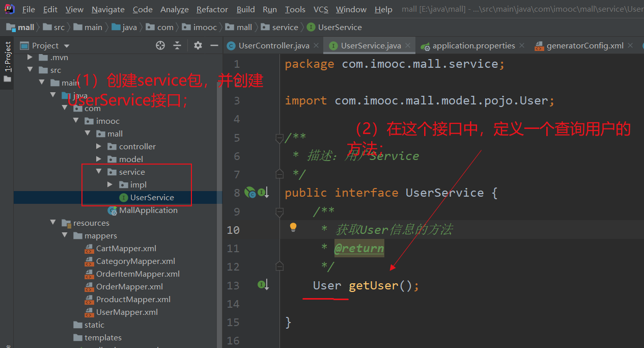The height and width of the screenshot is (348, 644).
Task: Click the implemented-method gutter icon on line 13
Action: (263, 285)
